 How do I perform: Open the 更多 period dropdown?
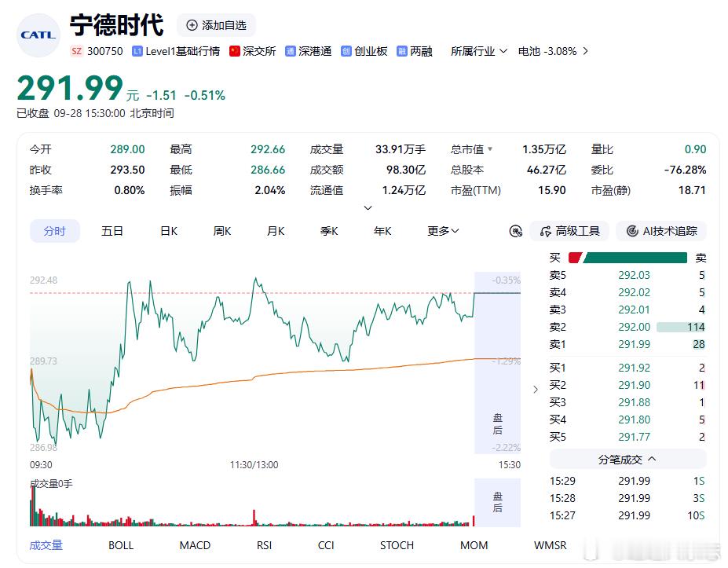443,231
